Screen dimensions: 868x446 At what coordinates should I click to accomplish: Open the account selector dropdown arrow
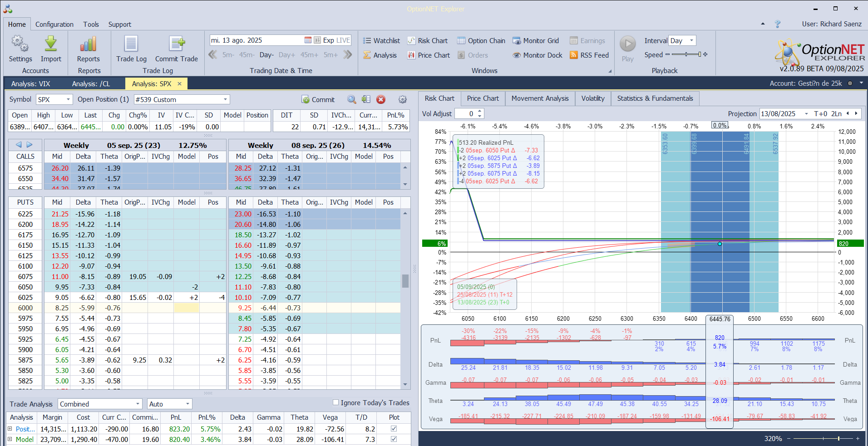coord(861,83)
